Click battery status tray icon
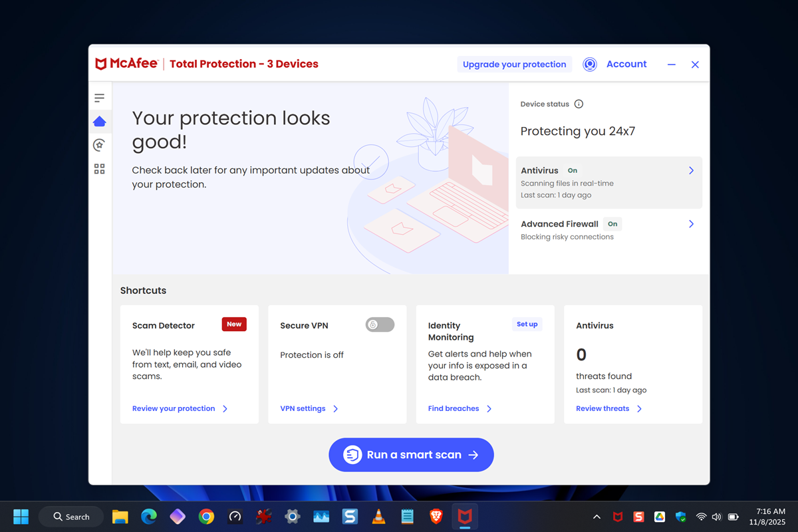 click(733, 517)
